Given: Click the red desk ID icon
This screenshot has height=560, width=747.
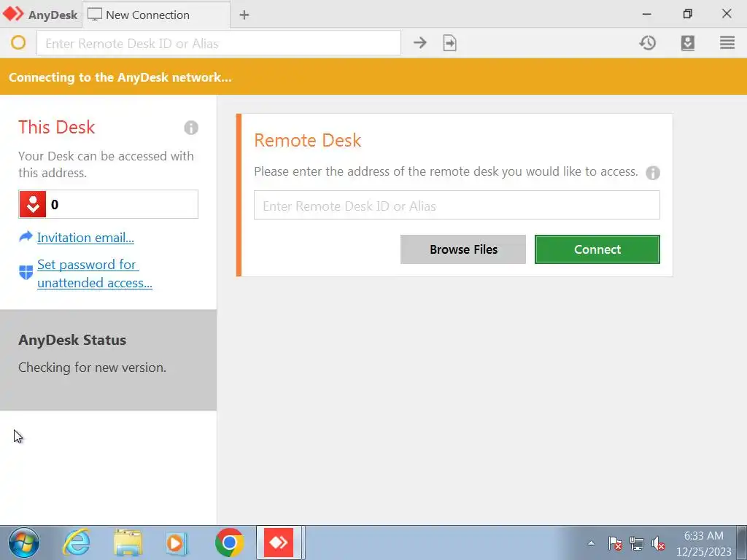Looking at the screenshot, I should coord(32,204).
